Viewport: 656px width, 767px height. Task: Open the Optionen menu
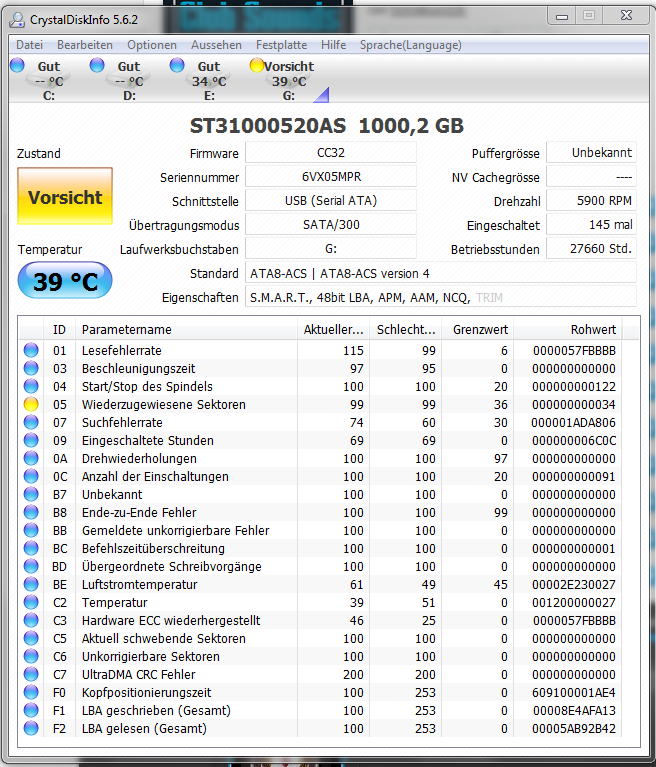pyautogui.click(x=152, y=45)
